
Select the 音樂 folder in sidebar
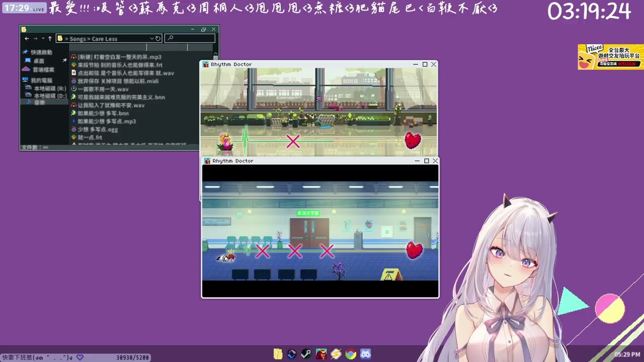39,102
